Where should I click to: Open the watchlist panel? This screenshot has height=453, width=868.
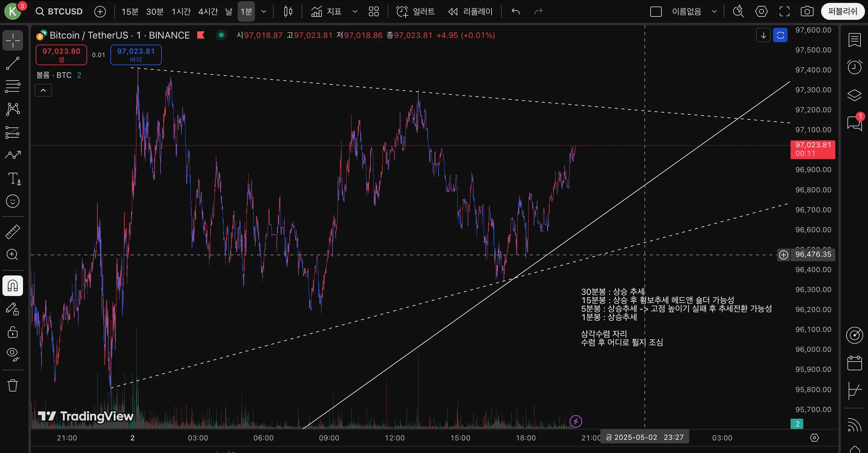[854, 40]
